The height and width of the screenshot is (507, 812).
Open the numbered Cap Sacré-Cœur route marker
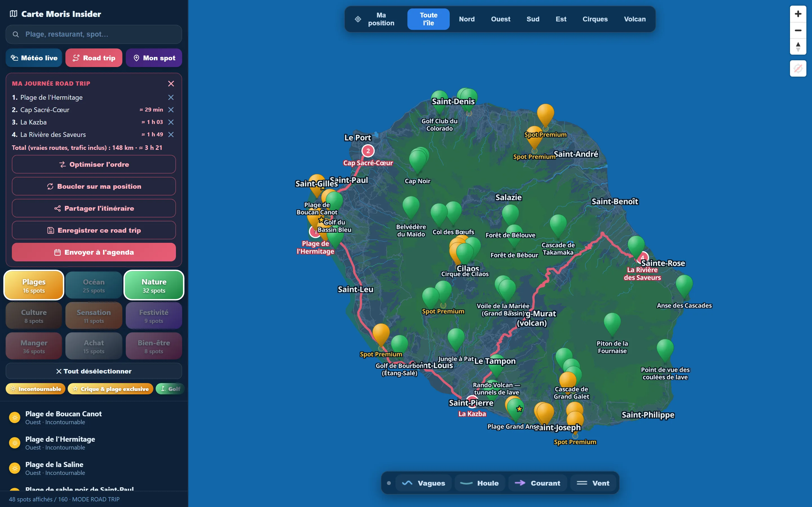click(368, 151)
